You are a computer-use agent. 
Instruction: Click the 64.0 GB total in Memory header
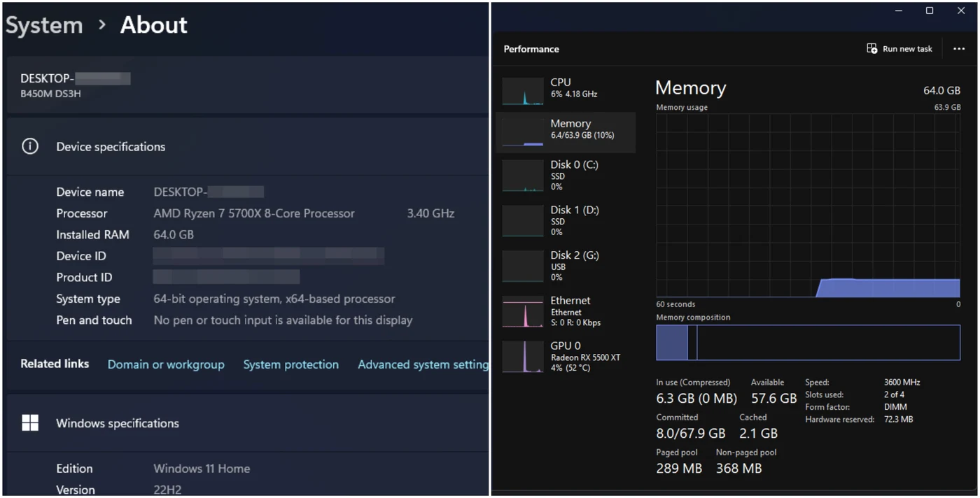[x=941, y=91]
